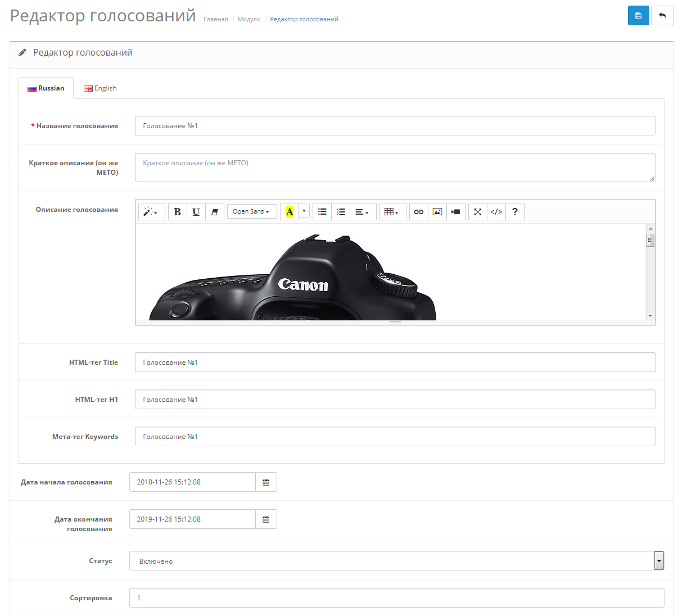
Task: Go to Главная breadcrumb link
Action: tap(215, 19)
